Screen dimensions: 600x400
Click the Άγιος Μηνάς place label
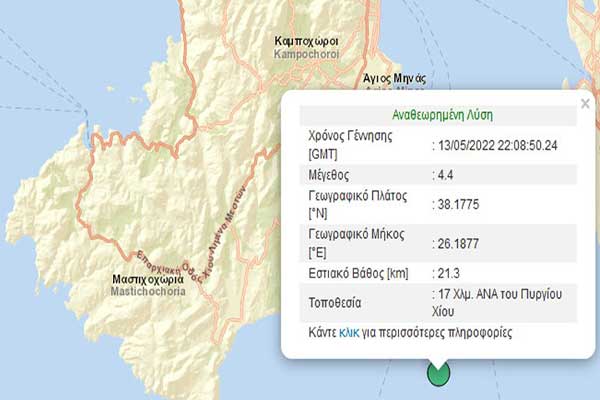tap(397, 77)
